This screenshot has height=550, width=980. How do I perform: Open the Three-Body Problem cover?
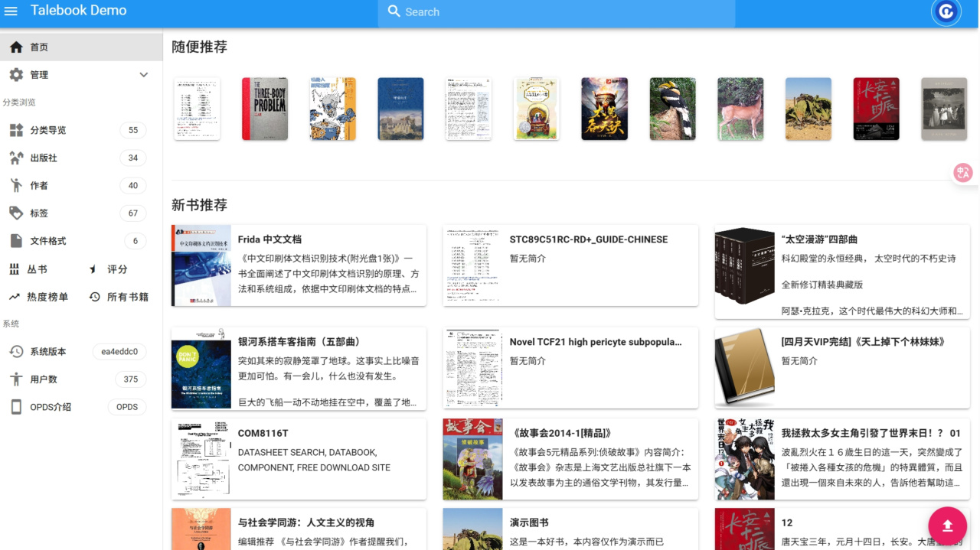(x=265, y=109)
